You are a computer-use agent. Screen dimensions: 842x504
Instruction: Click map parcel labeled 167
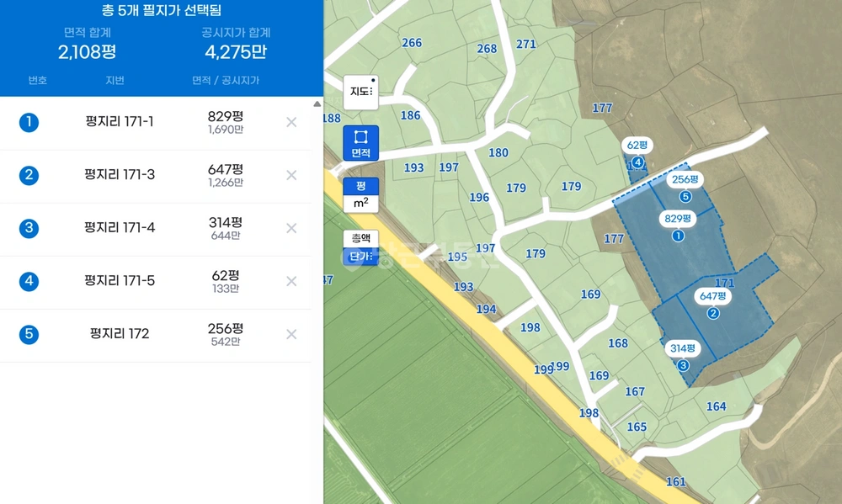point(635,392)
